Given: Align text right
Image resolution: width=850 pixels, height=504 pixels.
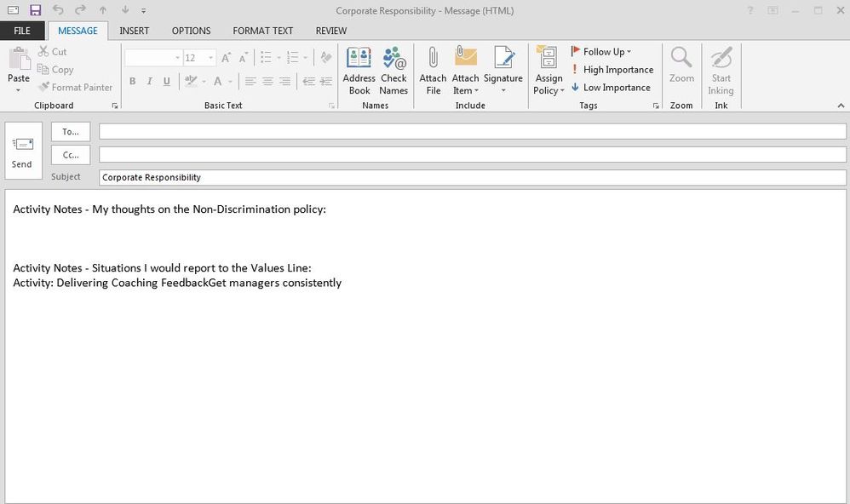Looking at the screenshot, I should [x=284, y=81].
